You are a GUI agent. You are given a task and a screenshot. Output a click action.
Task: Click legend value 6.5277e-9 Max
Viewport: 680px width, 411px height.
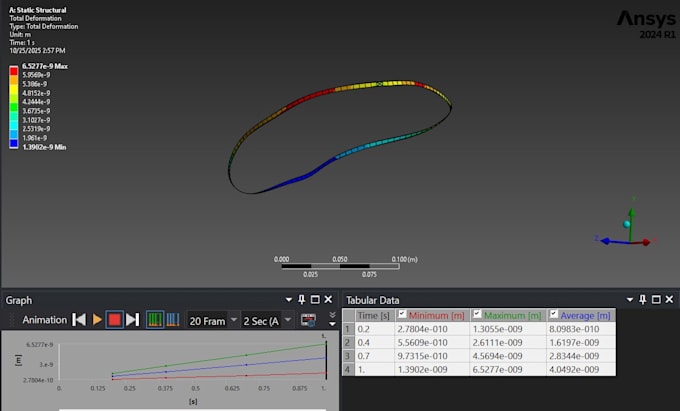click(45, 66)
